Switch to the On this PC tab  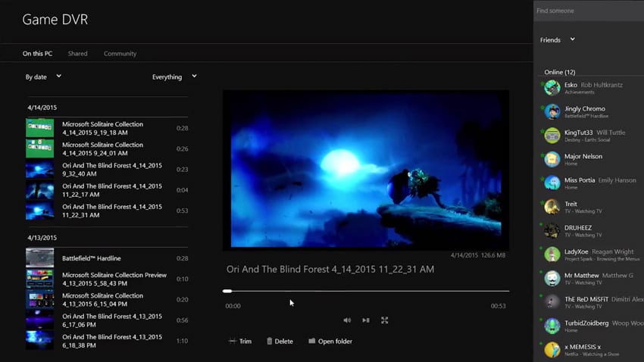coord(37,53)
